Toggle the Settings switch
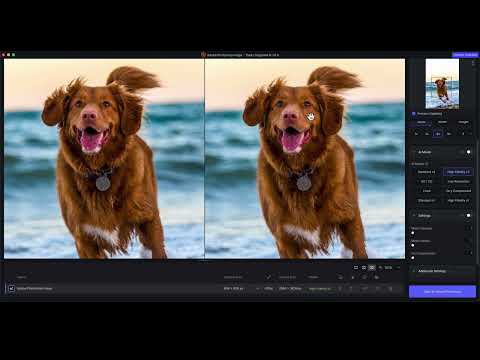Screen dimensions: 480x360 click(x=467, y=216)
